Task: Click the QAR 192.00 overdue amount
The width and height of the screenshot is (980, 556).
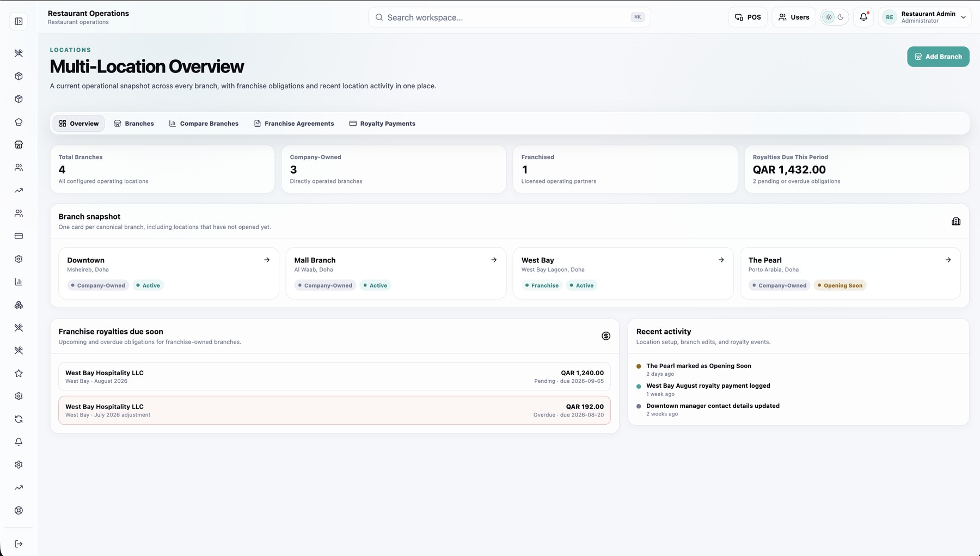Action: tap(585, 407)
